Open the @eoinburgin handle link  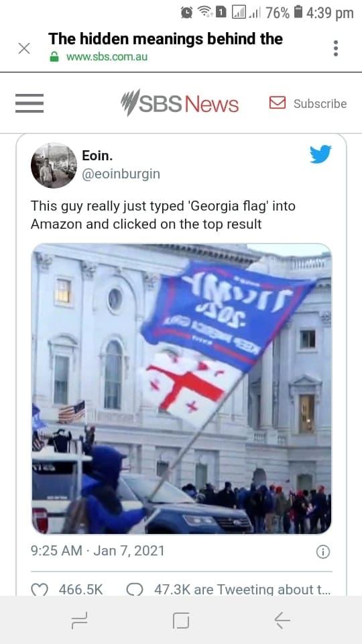tap(121, 174)
